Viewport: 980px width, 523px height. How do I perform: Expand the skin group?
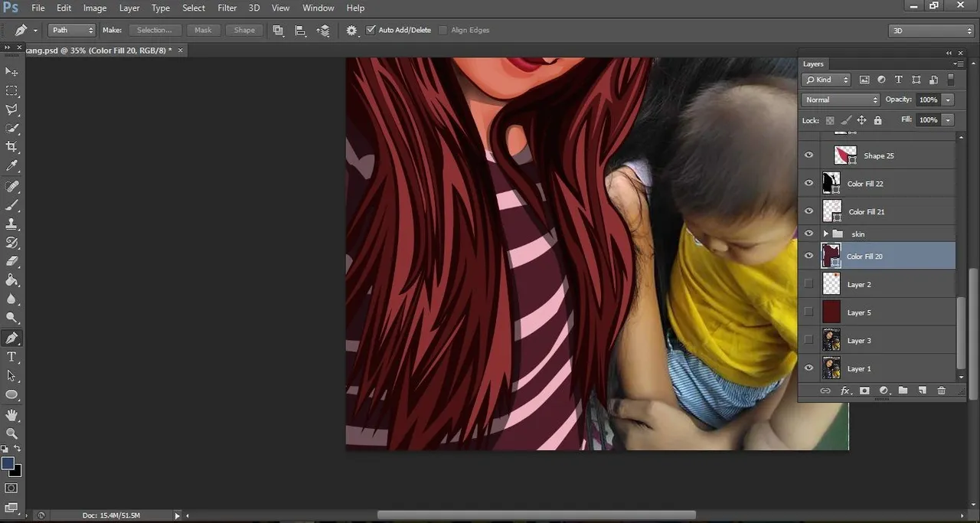pos(826,234)
